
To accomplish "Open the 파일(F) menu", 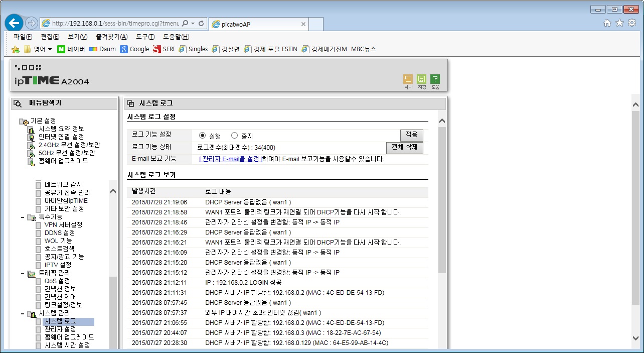I will [x=23, y=37].
